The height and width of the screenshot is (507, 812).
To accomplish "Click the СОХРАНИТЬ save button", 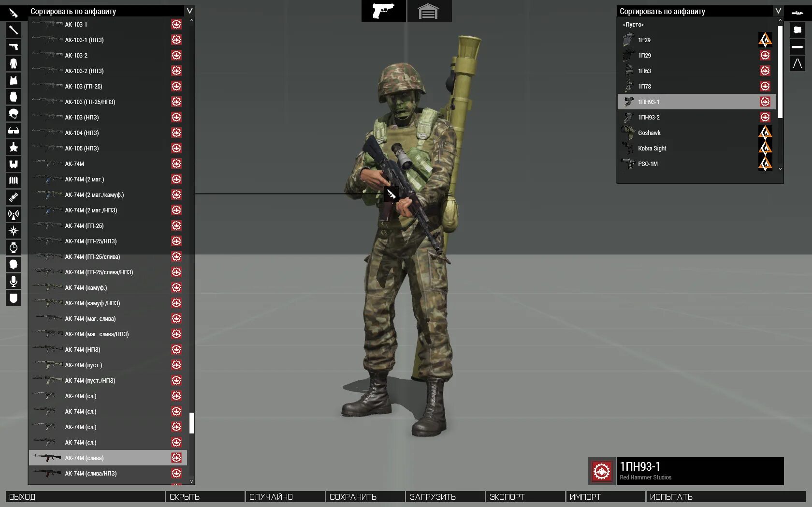I will [x=365, y=497].
